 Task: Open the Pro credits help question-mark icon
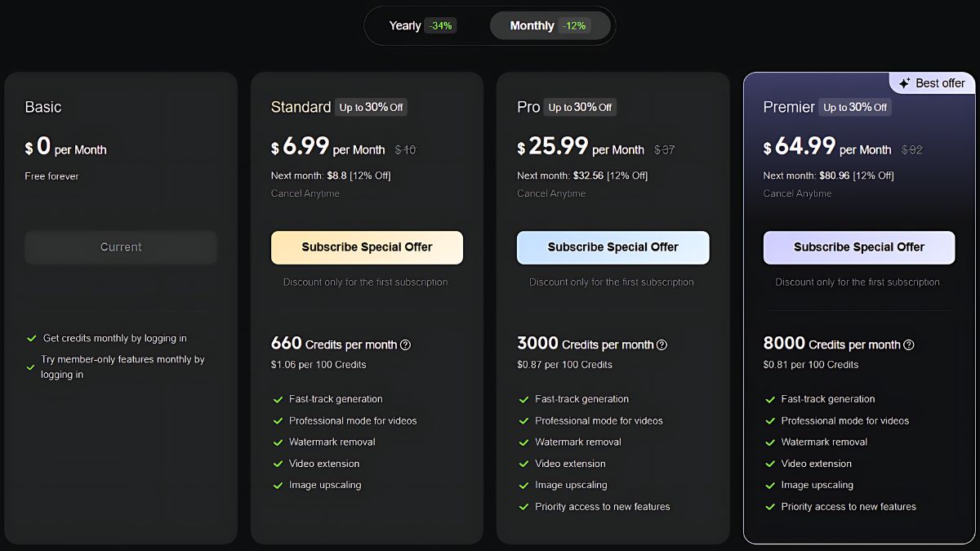click(x=661, y=344)
